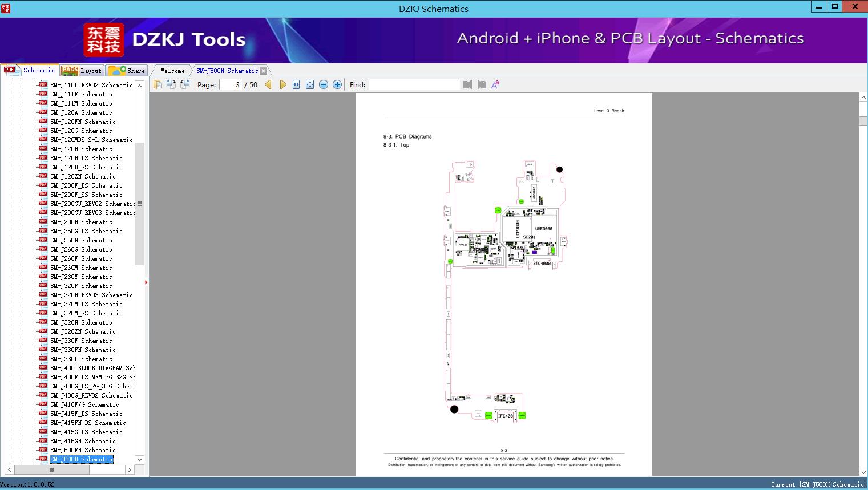Open SM-J500FN Schematic in the tree
This screenshot has width=868, height=490.
(83, 450)
